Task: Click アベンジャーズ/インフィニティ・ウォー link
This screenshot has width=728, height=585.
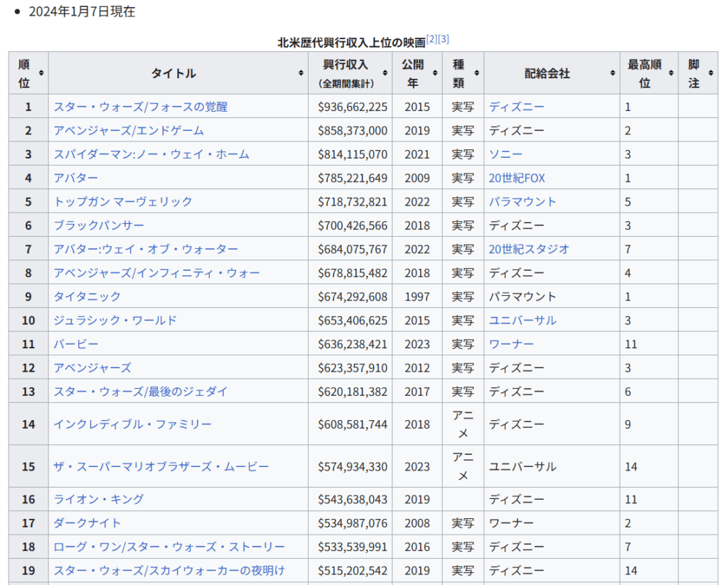Action: (x=157, y=272)
